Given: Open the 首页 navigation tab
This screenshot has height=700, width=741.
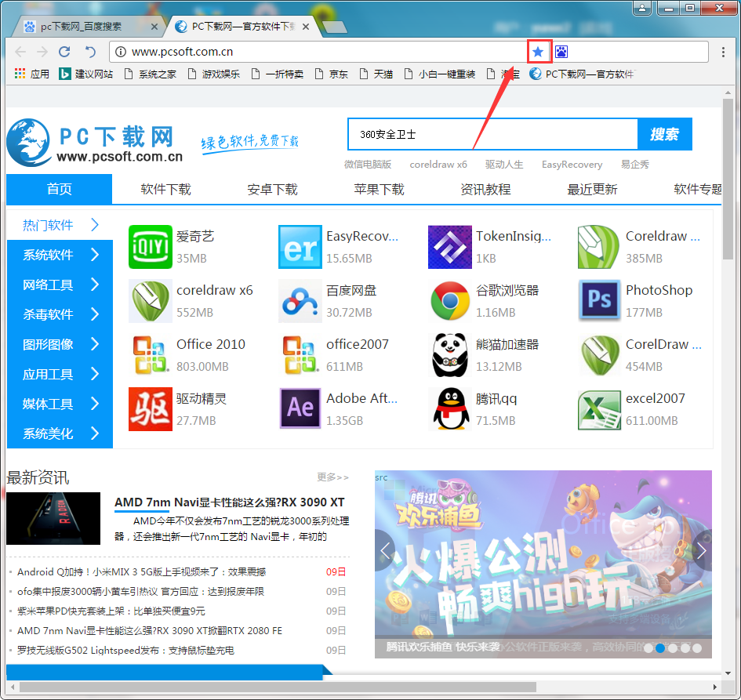Looking at the screenshot, I should click(59, 189).
